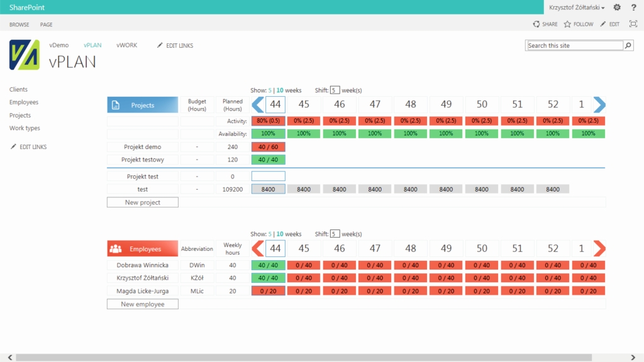The width and height of the screenshot is (644, 362).
Task: Go to previous weeks in Employees grid
Action: (257, 248)
